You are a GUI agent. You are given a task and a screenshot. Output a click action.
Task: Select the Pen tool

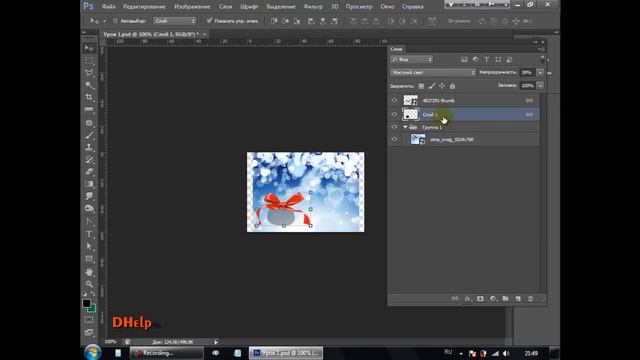89,222
